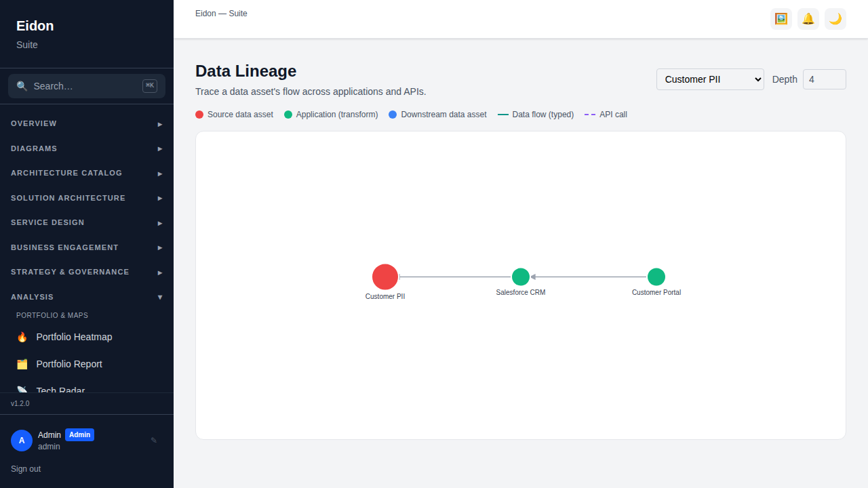Viewport: 868px width, 488px height.
Task: Open Portfolio Report page
Action: coord(87,364)
